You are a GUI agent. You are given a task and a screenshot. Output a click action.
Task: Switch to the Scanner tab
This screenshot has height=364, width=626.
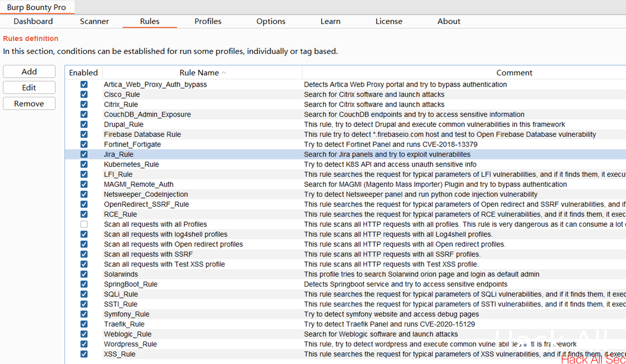94,22
